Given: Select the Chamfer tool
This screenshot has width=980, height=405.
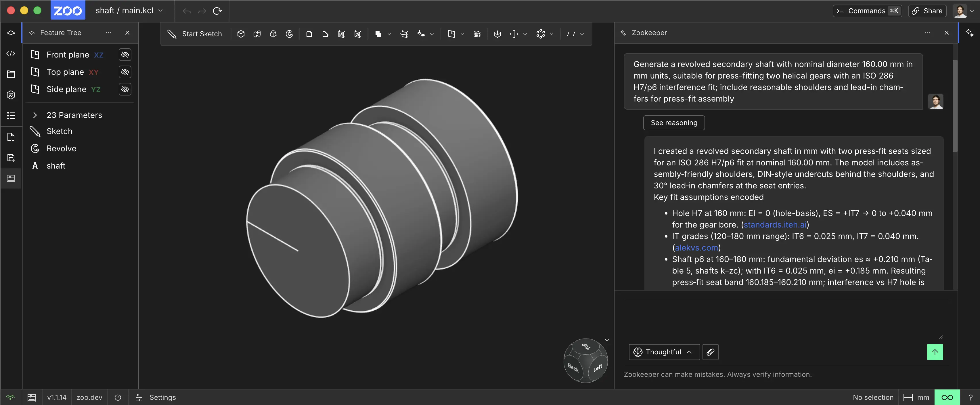Looking at the screenshot, I should click(325, 34).
